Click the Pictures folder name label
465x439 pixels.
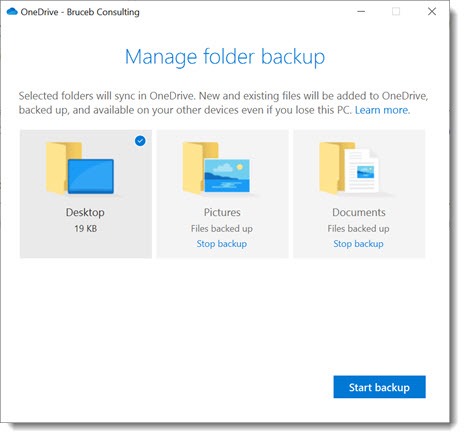click(x=222, y=212)
